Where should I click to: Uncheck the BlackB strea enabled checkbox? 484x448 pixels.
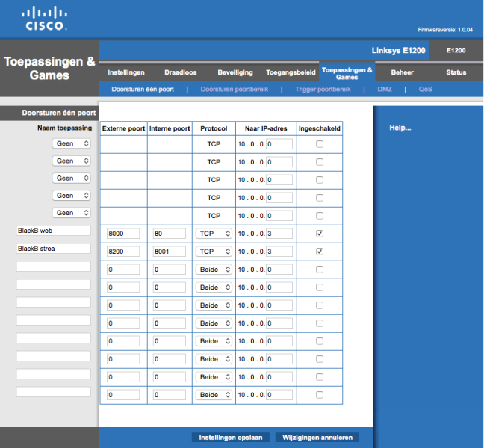(320, 252)
